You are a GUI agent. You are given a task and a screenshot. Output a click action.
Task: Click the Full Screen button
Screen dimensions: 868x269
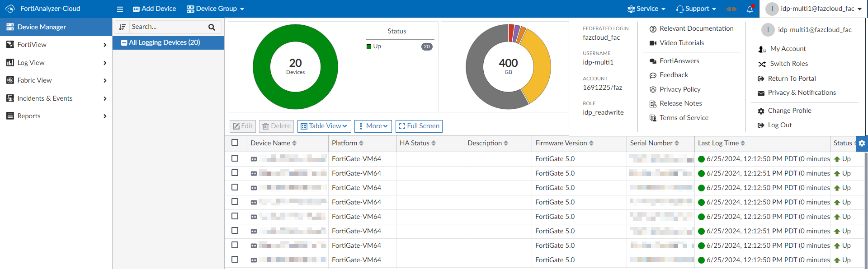coord(419,126)
